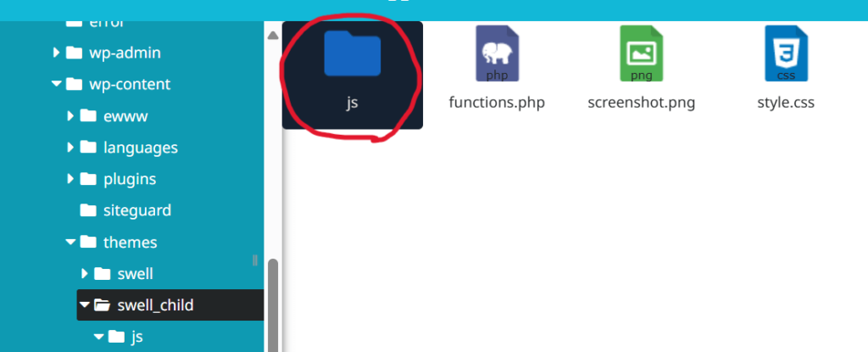Viewport: 868px width, 352px height.
Task: Expand the ewww folder arrow
Action: 70,116
